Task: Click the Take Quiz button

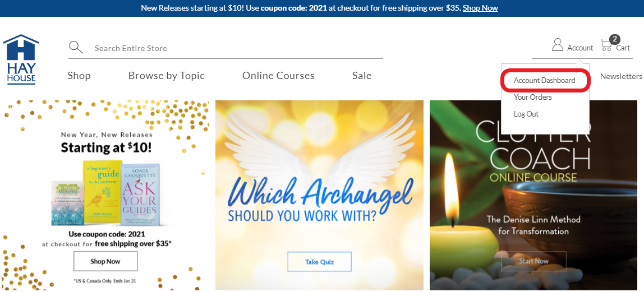Action: click(320, 262)
